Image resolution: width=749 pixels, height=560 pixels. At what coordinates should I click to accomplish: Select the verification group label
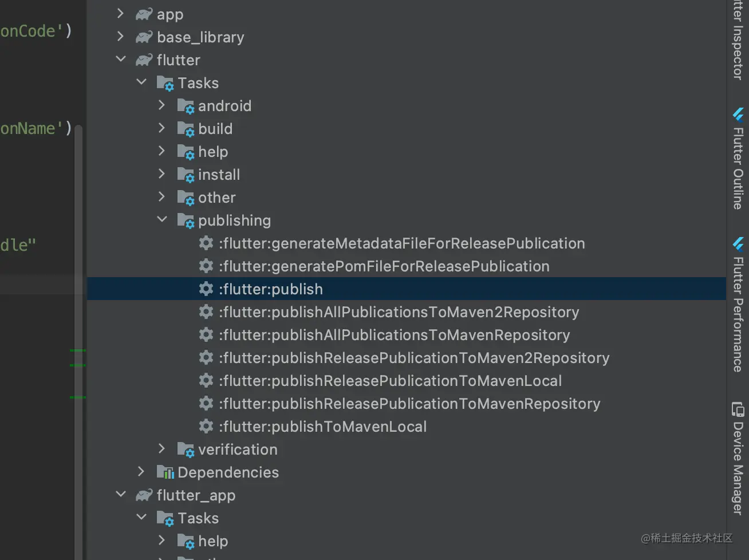tap(238, 449)
